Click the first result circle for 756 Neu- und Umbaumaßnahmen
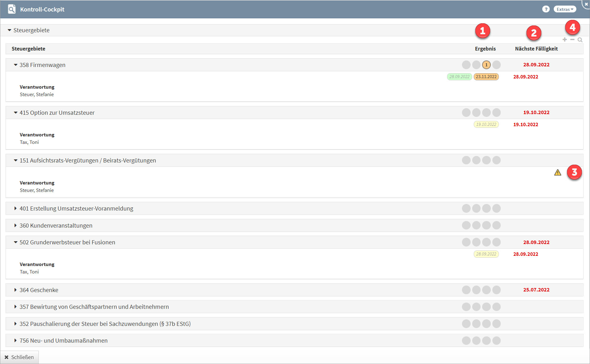Screen dimensions: 590x364 click(x=466, y=340)
